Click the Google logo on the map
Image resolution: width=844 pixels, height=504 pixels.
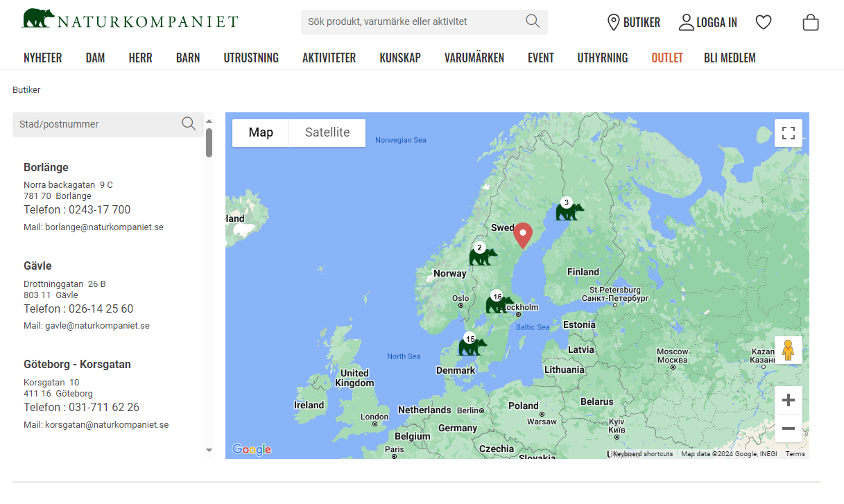(x=251, y=449)
